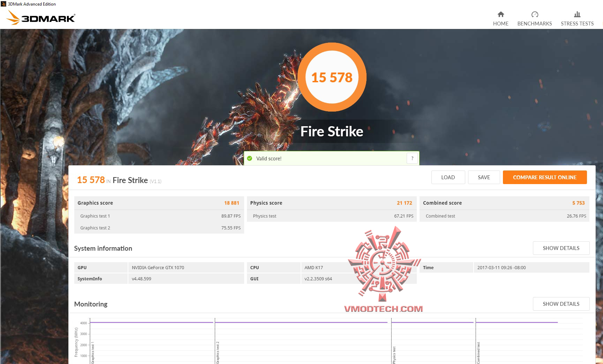
Task: Click the Physics score label
Action: (x=266, y=203)
